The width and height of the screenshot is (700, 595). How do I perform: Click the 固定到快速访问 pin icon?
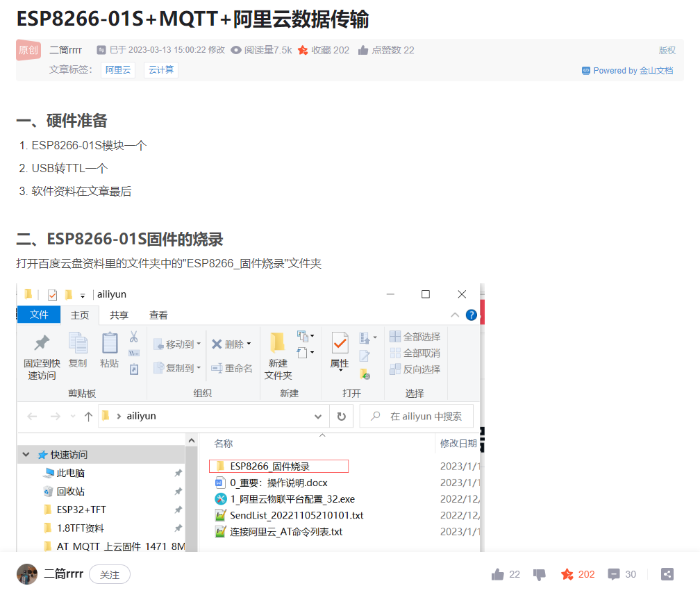tap(42, 342)
